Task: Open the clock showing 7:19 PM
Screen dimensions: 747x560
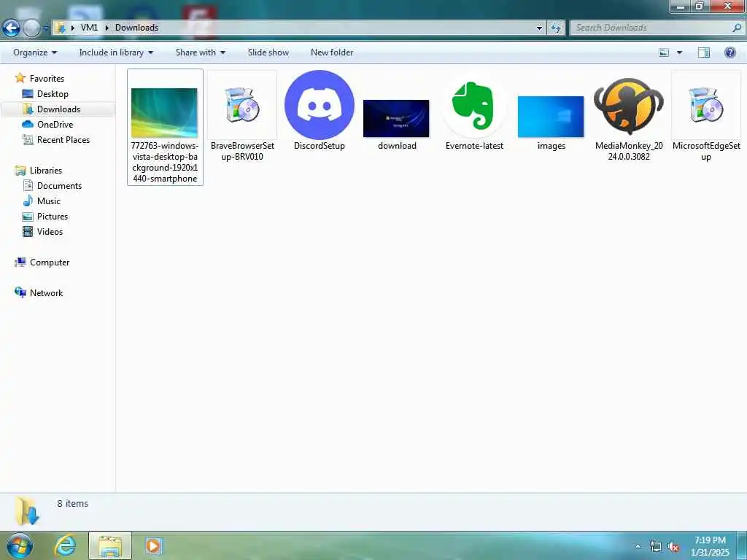Action: 710,540
